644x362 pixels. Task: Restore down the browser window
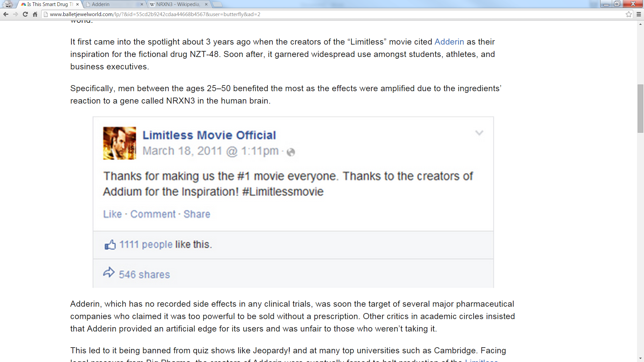click(617, 4)
